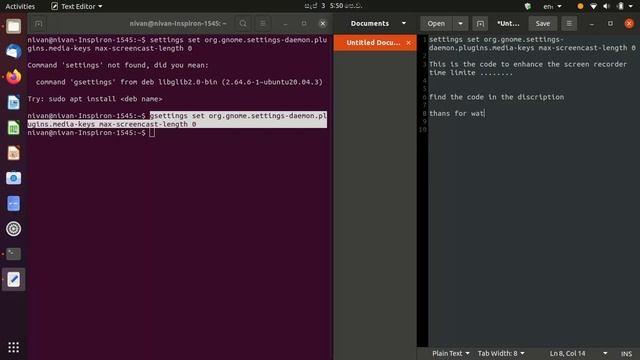Image resolution: width=640 pixels, height=360 pixels.
Task: Launch Firefox from the dock
Action: [13, 77]
